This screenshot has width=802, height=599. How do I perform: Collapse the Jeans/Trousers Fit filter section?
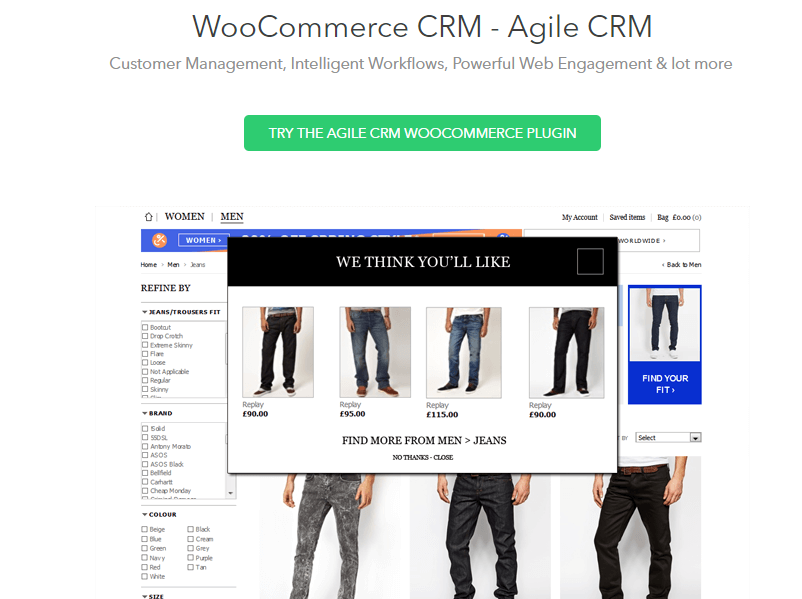pos(145,312)
